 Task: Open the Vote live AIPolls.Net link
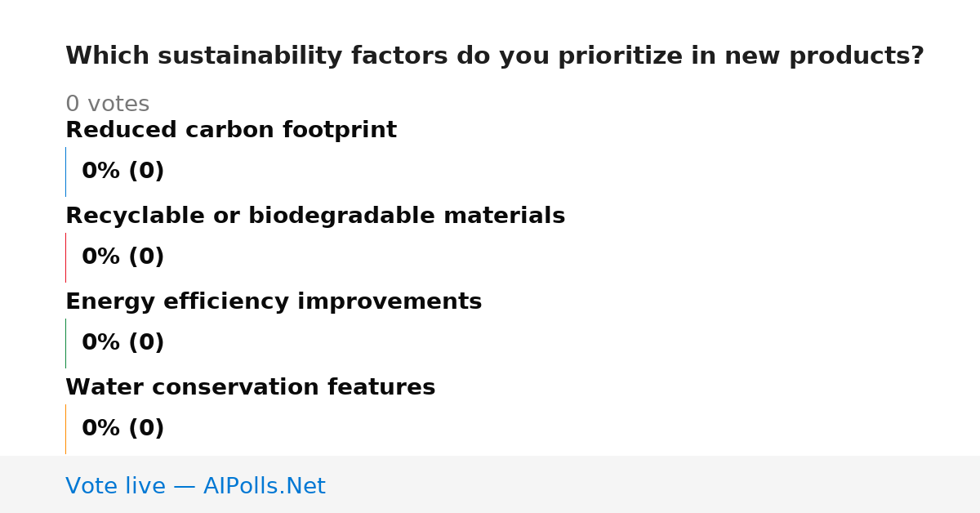pyautogui.click(x=195, y=486)
